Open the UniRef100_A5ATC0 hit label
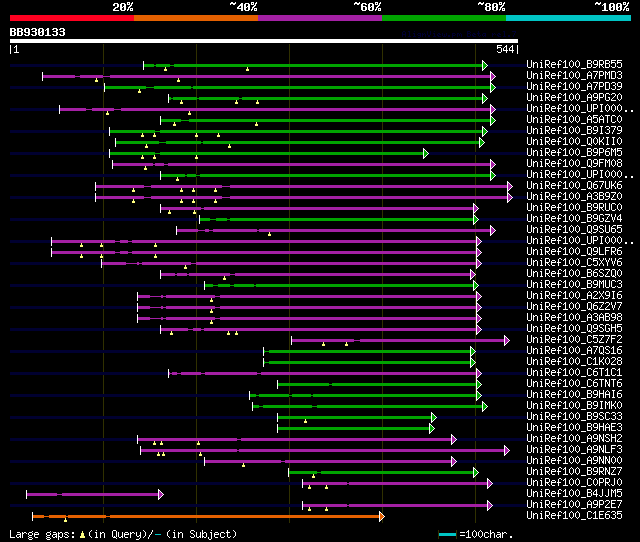This screenshot has width=640, height=542. [x=574, y=120]
